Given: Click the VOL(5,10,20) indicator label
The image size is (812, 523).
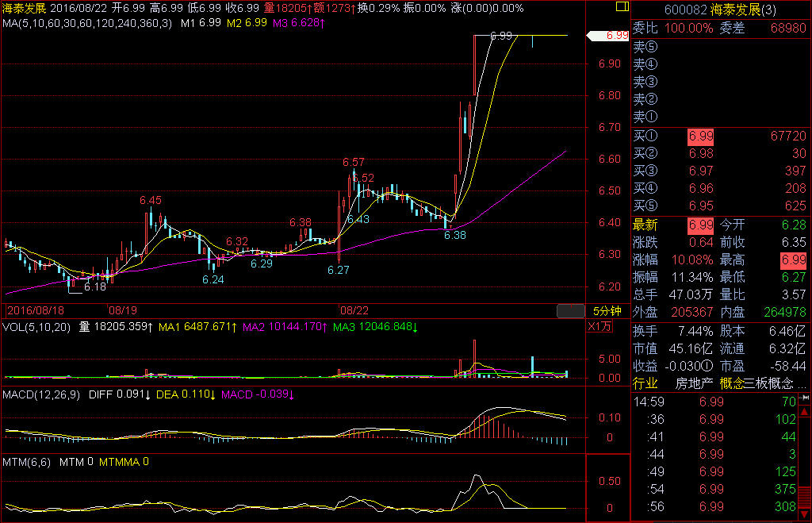Looking at the screenshot, I should click(x=35, y=326).
